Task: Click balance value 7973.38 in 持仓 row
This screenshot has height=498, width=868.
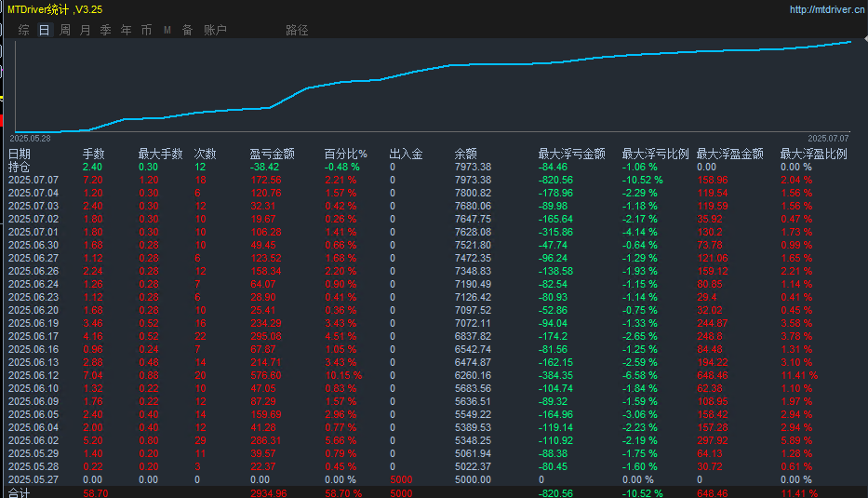Action: 473,167
